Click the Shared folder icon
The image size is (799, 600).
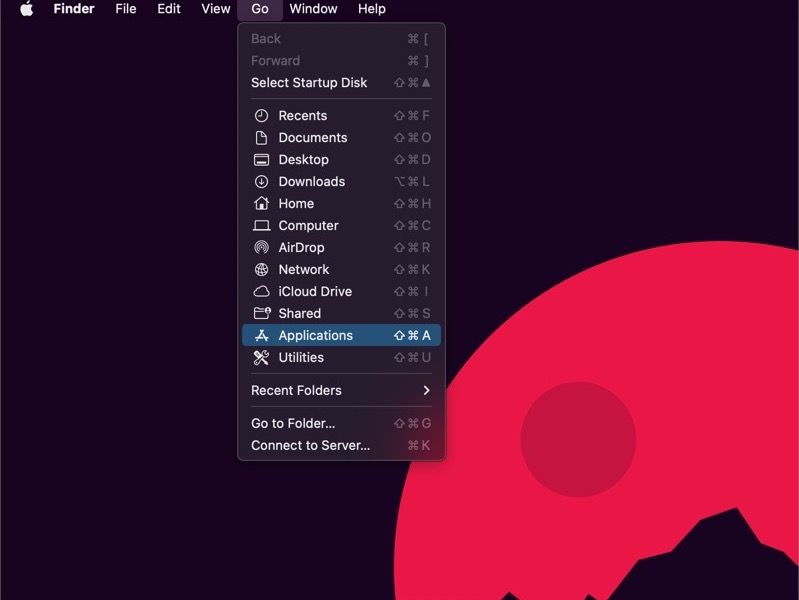pos(262,313)
